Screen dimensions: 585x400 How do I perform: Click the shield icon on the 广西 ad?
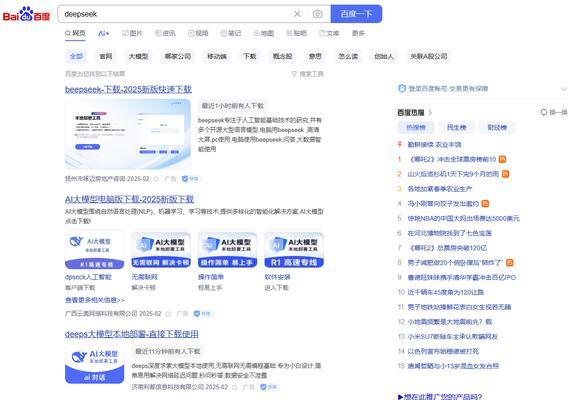point(197,313)
